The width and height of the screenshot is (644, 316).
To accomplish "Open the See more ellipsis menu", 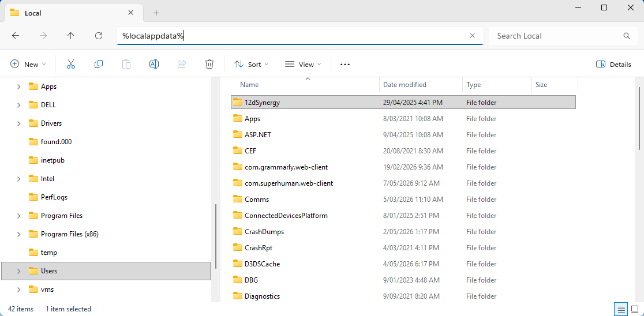I will [x=345, y=65].
